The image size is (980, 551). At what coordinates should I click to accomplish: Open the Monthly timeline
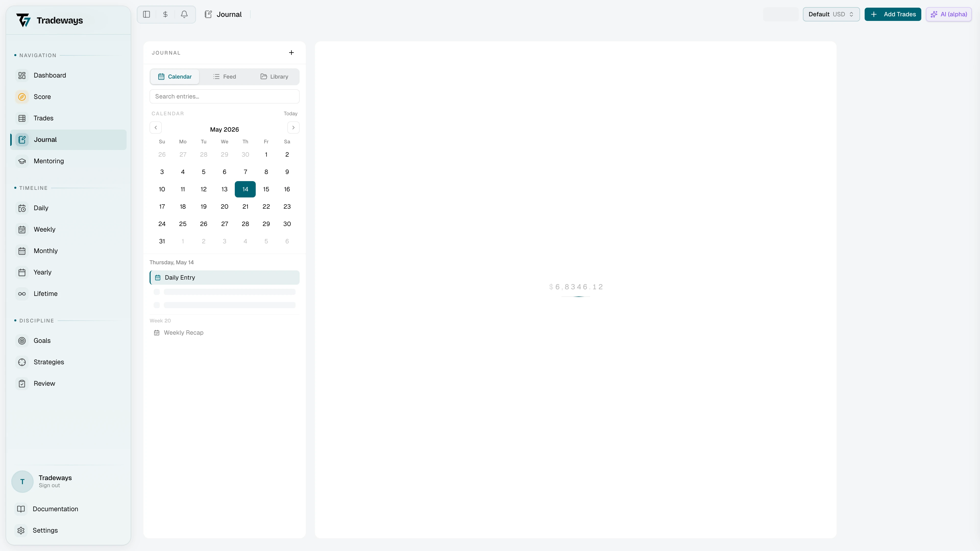[x=68, y=251]
